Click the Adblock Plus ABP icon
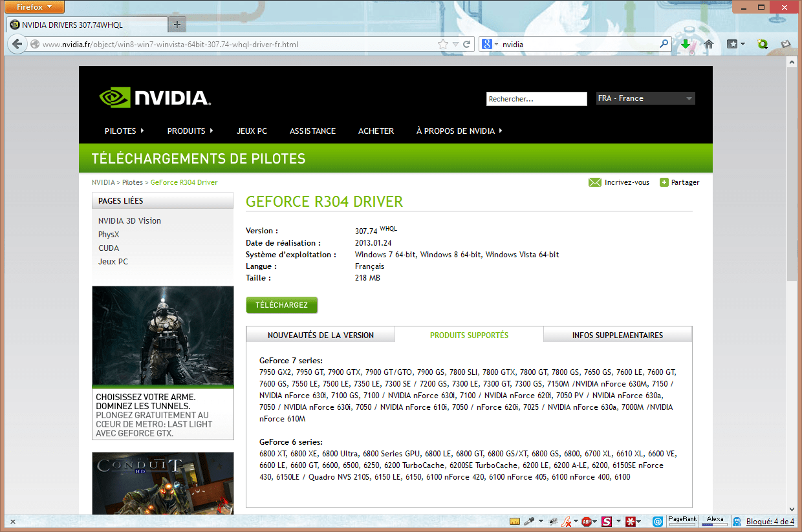Viewport: 802px width, 532px height. (x=586, y=521)
